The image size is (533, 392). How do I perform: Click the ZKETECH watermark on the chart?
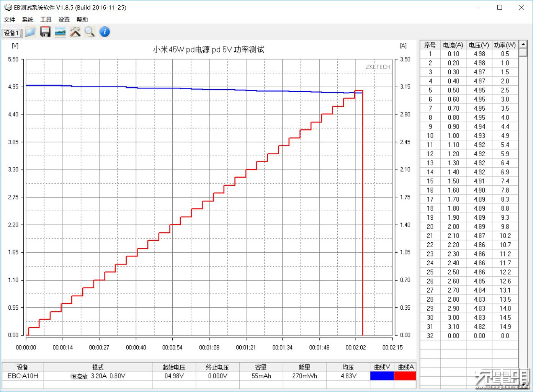[x=377, y=67]
